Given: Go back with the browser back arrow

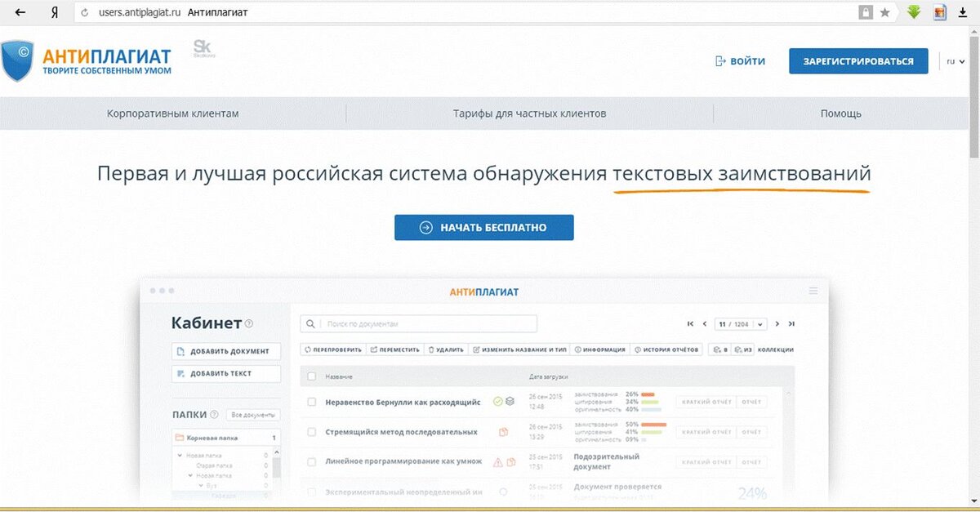Looking at the screenshot, I should click(20, 12).
